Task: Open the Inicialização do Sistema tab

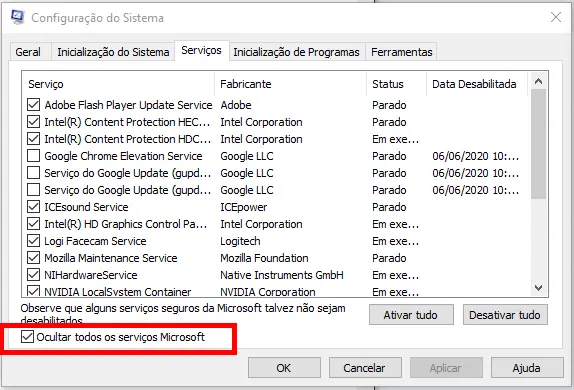Action: [113, 52]
